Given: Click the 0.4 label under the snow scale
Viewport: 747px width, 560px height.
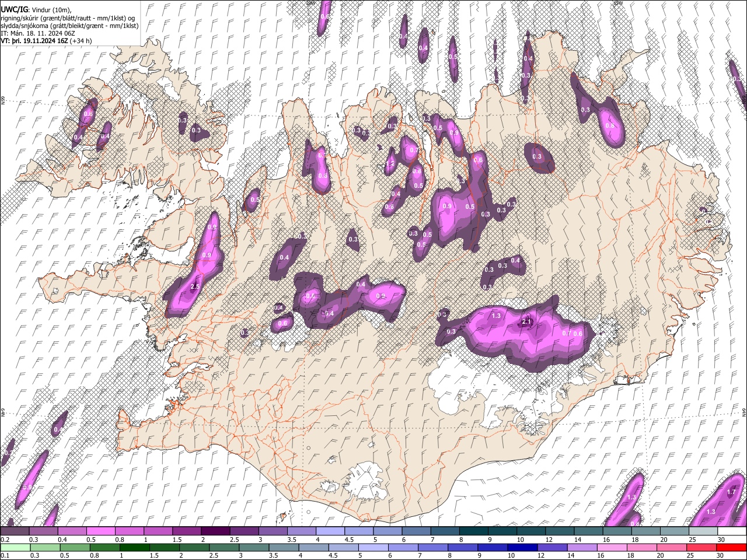Looking at the screenshot, I should click(62, 540).
